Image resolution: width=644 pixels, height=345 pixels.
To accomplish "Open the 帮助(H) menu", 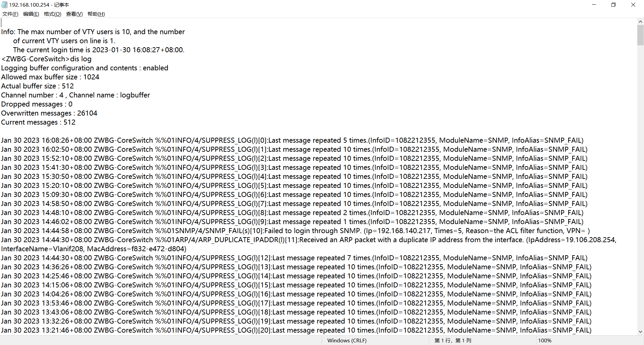I will point(96,14).
